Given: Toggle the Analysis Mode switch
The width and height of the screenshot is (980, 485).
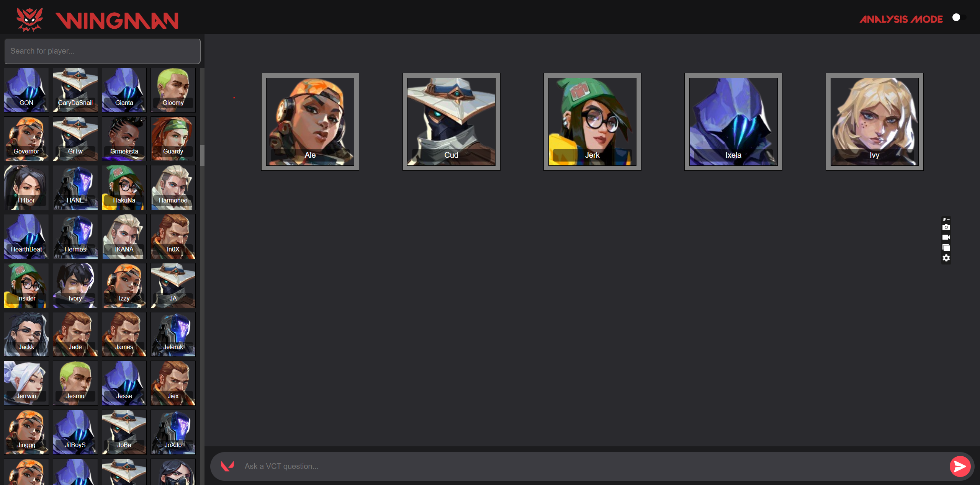Looking at the screenshot, I should point(959,18).
